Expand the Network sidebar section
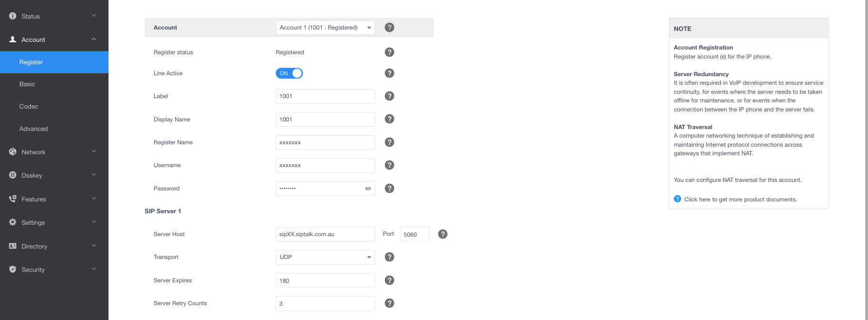Viewport: 868px width, 320px height. click(x=54, y=152)
